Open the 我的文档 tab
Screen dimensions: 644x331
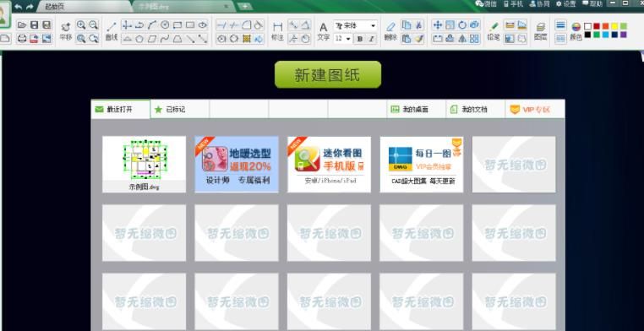click(x=475, y=110)
